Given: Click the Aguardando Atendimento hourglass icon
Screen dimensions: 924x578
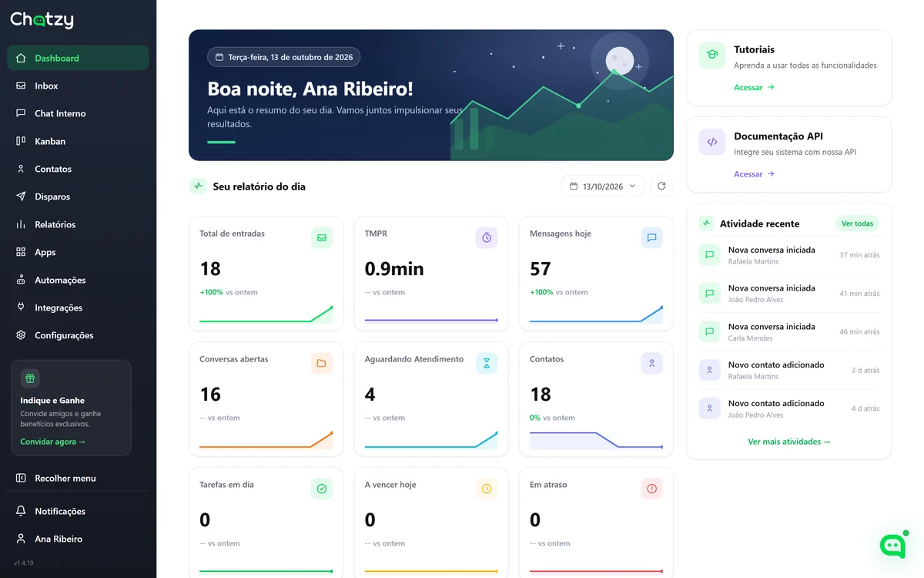Looking at the screenshot, I should (487, 364).
